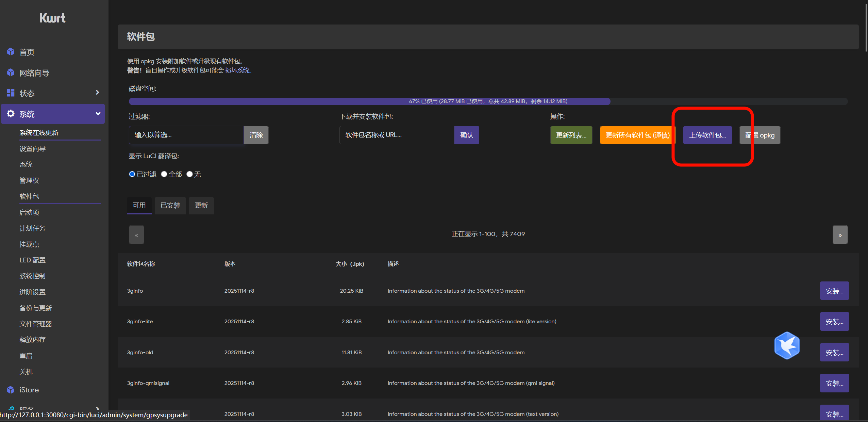The width and height of the screenshot is (868, 422).
Task: Select the 已过滤 radio option
Action: [x=132, y=174]
